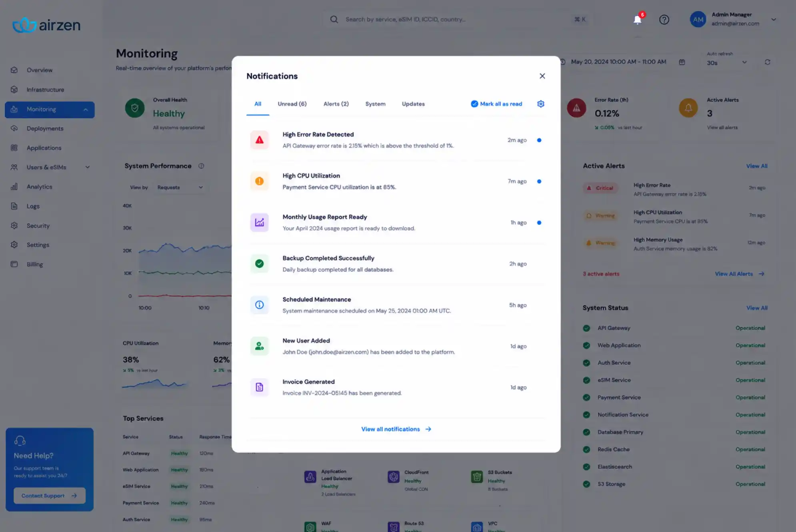Click the Contact Support button
The image size is (796, 532).
(x=50, y=496)
